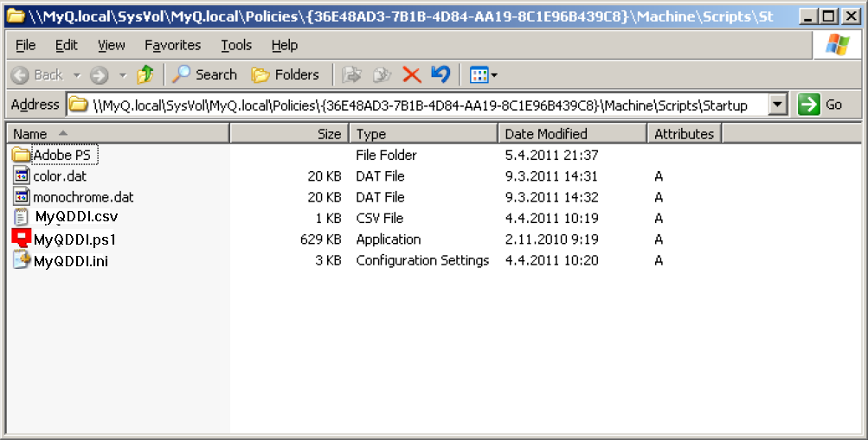Click the Copy To toolbar icon
868x440 pixels.
coord(382,75)
